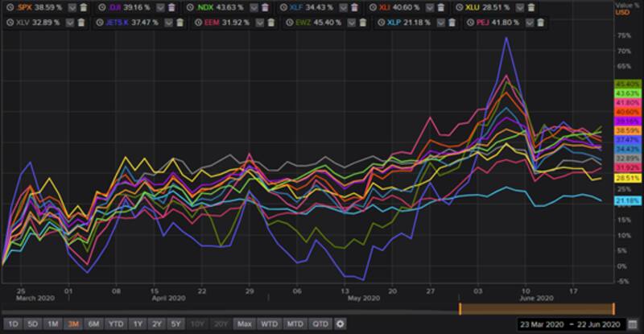Viewport: 644px width, 334px height.
Task: Click the Max range button
Action: 245,324
